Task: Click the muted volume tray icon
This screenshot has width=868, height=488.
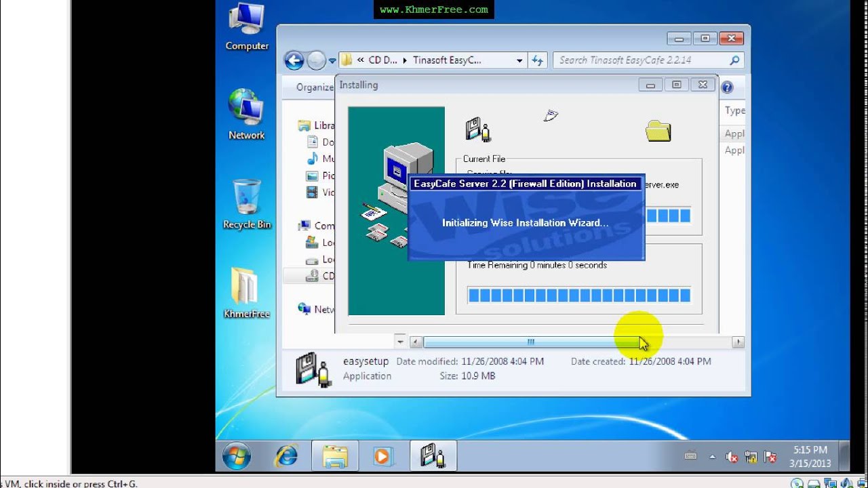Action: [732, 457]
